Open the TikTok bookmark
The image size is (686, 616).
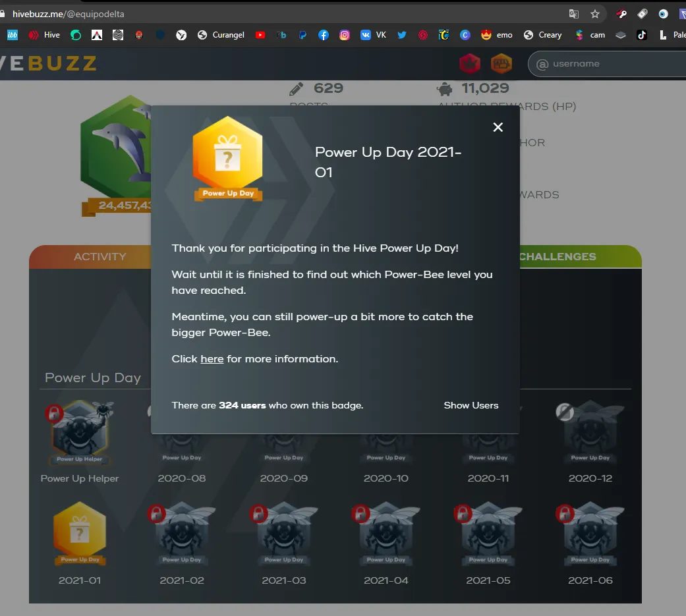[642, 35]
